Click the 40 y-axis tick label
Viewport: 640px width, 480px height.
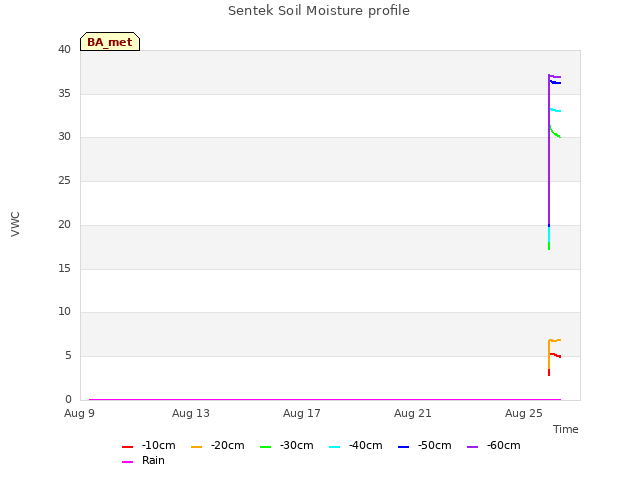click(x=64, y=49)
